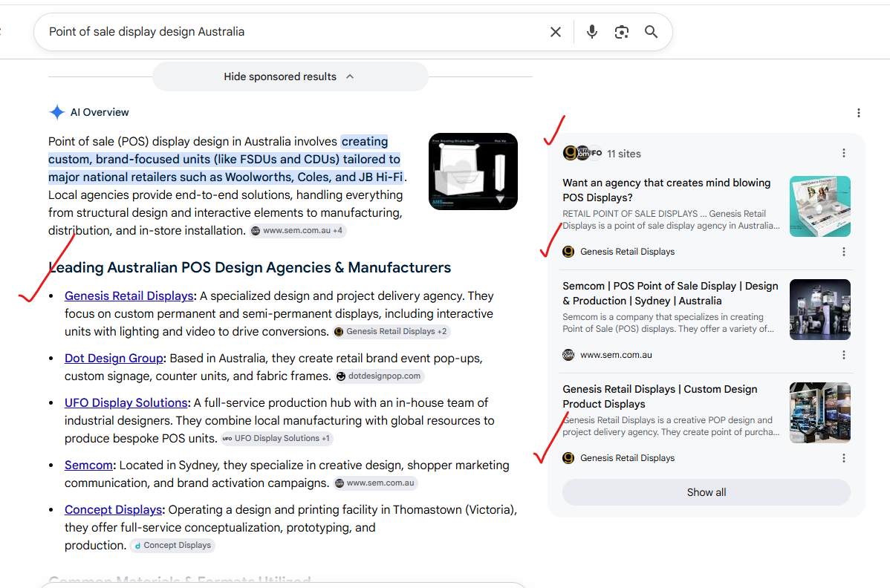Open more options for Genesis Custom Design card
This screenshot has width=890, height=588.
(843, 458)
